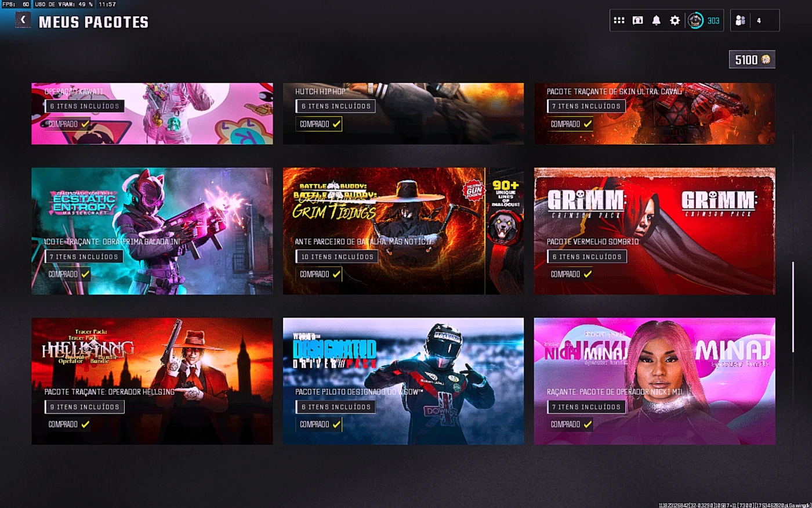Open the settings gear
Image resolution: width=812 pixels, height=508 pixels.
(675, 20)
